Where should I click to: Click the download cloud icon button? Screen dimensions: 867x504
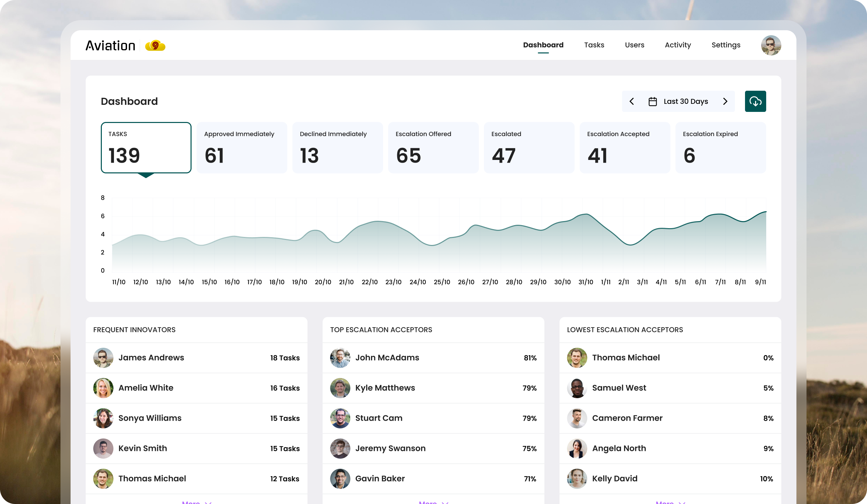[x=755, y=101]
